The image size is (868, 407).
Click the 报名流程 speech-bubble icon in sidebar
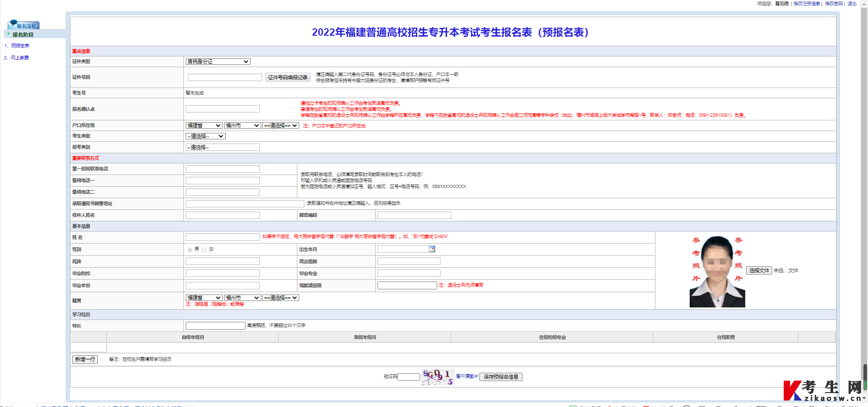point(13,24)
